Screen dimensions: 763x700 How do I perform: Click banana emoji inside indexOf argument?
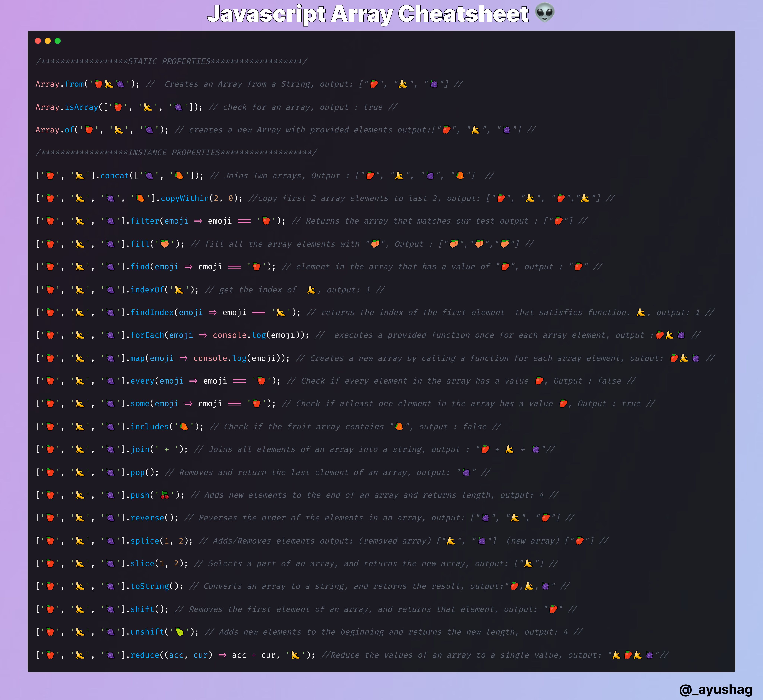pos(179,290)
